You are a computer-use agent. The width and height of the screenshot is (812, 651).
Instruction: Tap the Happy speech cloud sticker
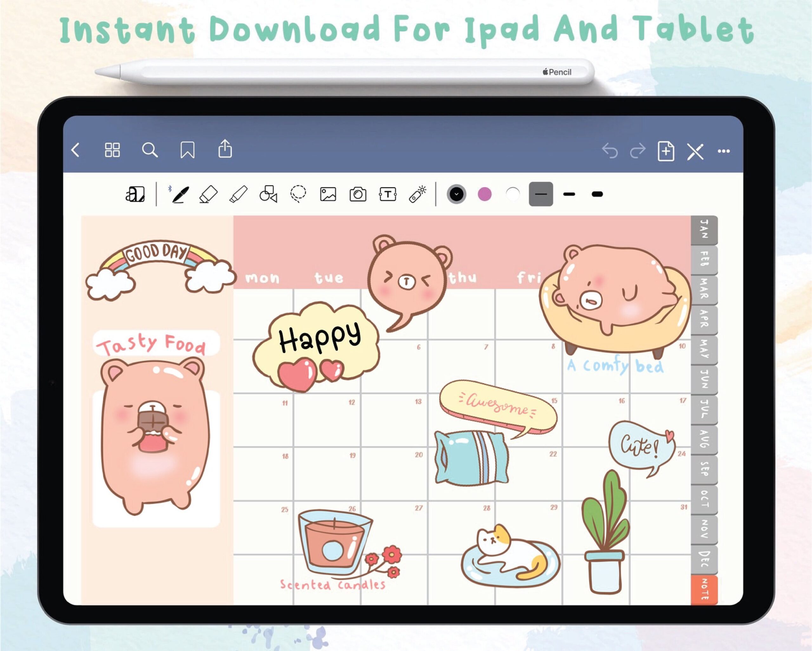click(x=316, y=347)
